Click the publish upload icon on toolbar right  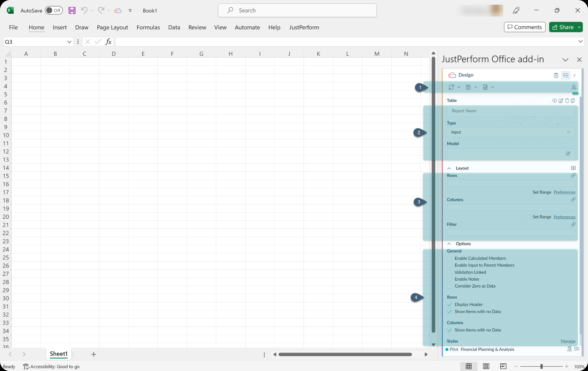tap(574, 87)
